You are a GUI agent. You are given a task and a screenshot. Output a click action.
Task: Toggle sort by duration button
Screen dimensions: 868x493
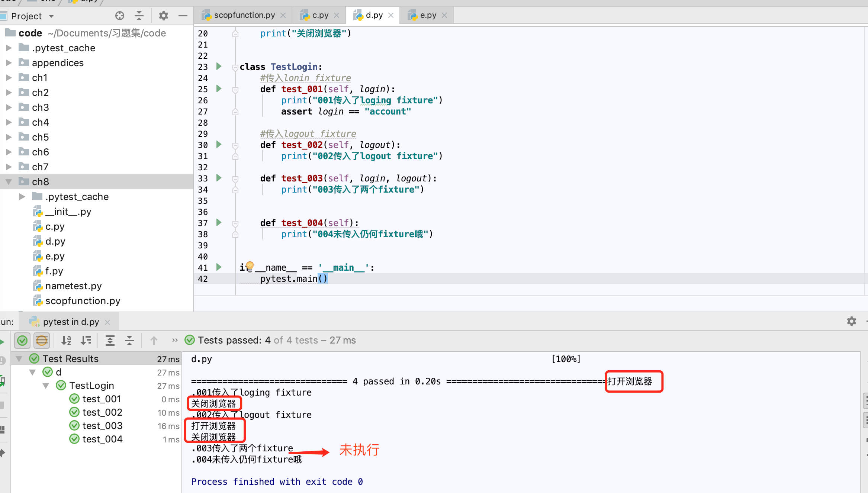point(86,340)
